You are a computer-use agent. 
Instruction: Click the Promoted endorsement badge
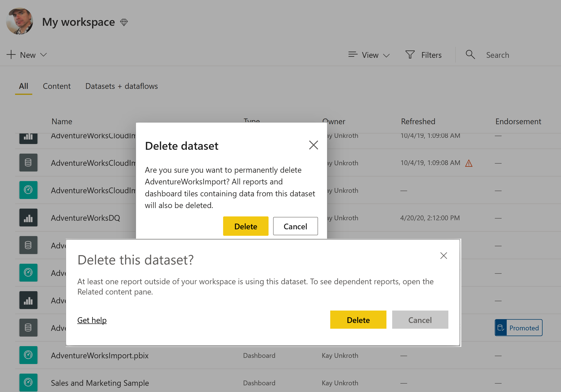tap(518, 328)
